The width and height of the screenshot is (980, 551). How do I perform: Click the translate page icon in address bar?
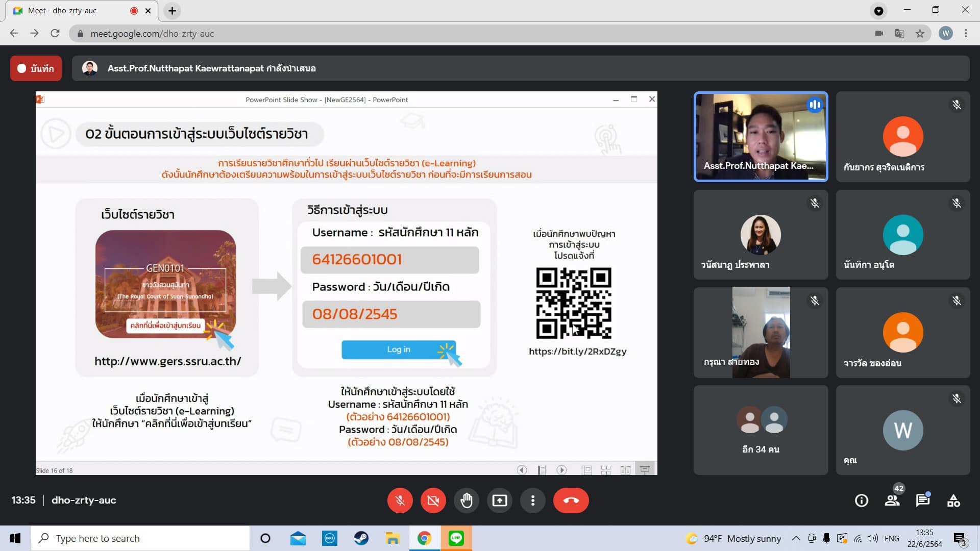[899, 34]
